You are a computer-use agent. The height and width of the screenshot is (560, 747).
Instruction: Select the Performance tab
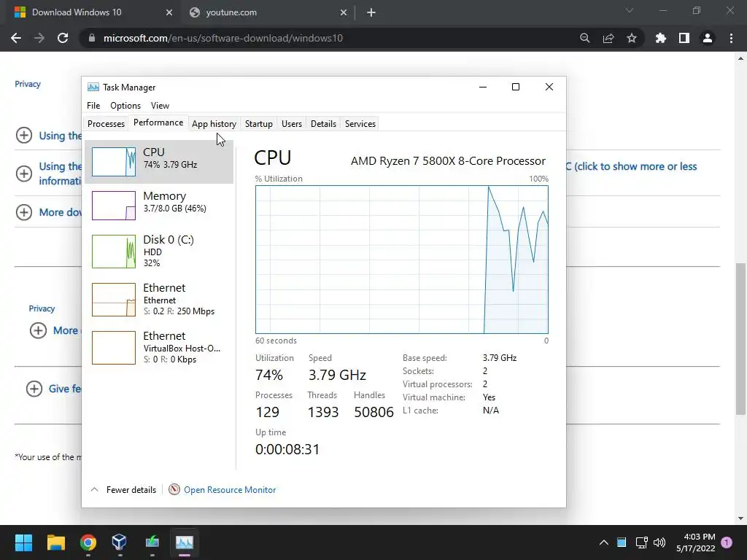click(158, 122)
